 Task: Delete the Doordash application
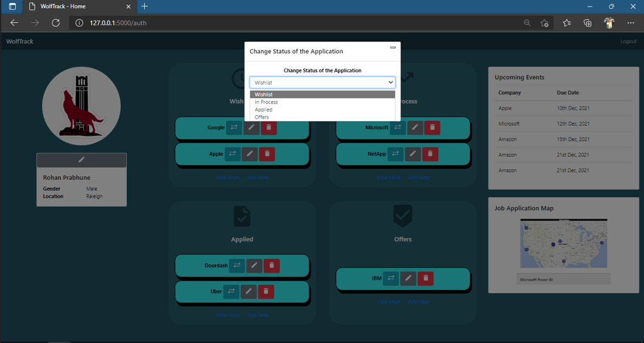click(272, 265)
